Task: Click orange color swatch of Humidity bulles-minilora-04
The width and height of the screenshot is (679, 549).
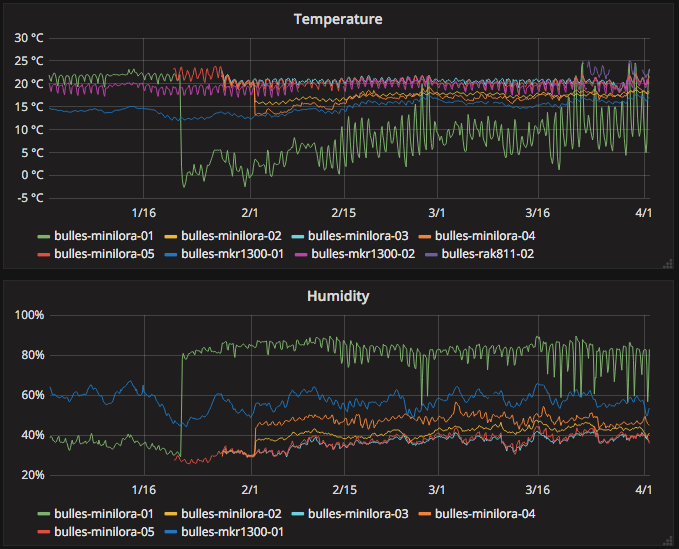Action: point(425,514)
